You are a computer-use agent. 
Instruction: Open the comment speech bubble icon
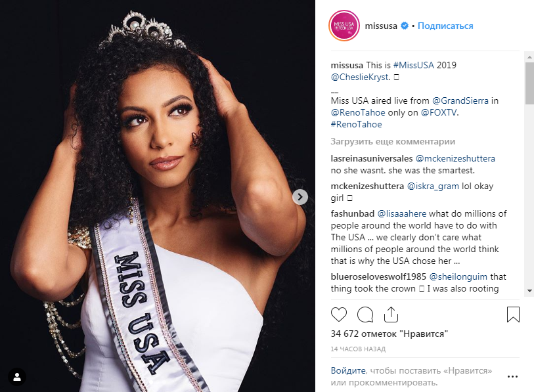(x=365, y=315)
